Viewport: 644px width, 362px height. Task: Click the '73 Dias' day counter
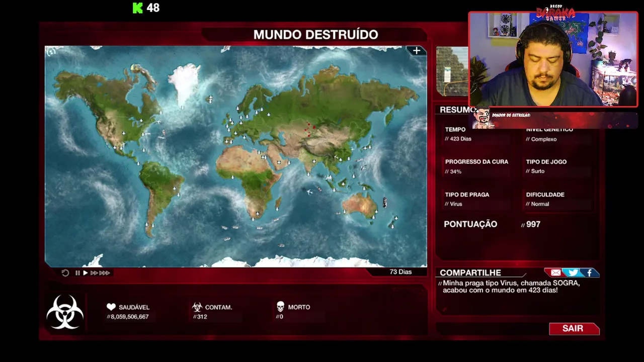(x=400, y=271)
